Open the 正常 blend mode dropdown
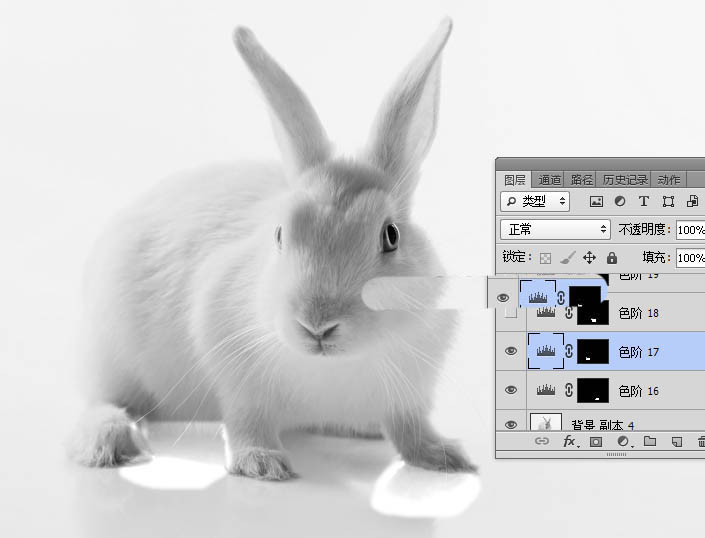705x538 pixels. point(555,230)
